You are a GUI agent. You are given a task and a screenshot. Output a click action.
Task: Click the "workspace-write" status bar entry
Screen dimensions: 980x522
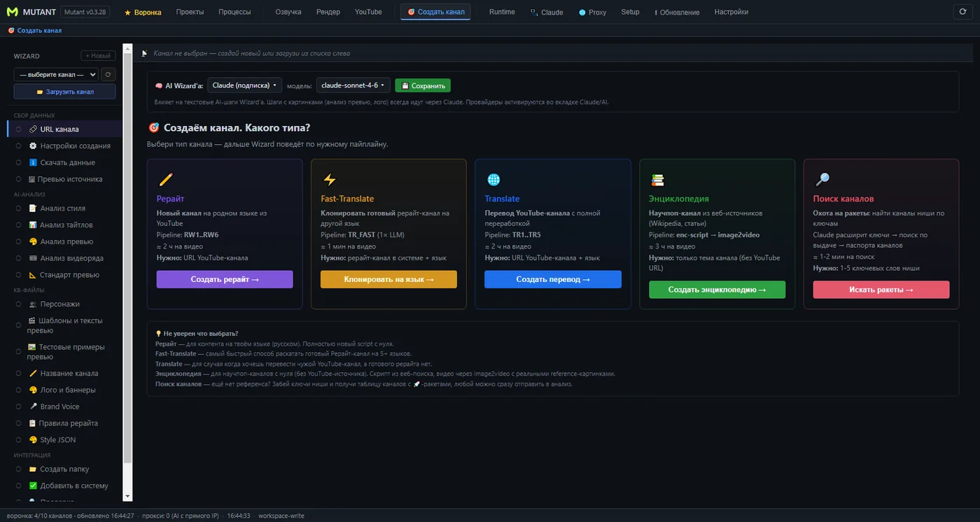(x=281, y=516)
